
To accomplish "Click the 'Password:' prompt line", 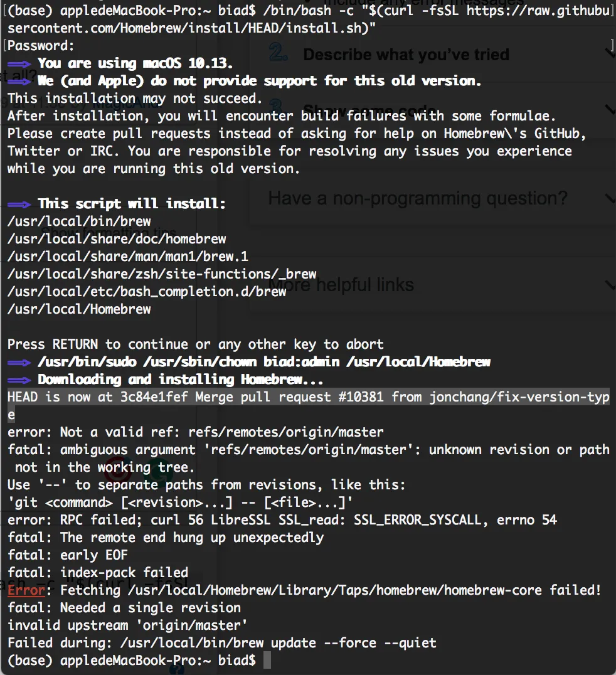I will pyautogui.click(x=41, y=46).
